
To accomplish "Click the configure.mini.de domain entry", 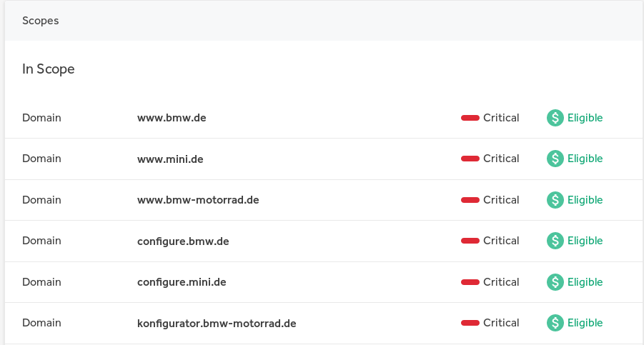I will [182, 282].
